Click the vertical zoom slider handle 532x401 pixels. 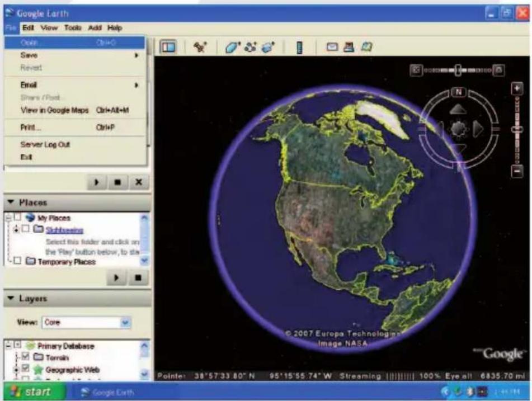click(x=517, y=130)
